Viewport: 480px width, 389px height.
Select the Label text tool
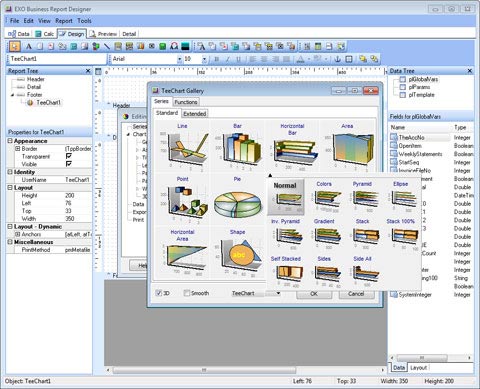click(x=29, y=46)
